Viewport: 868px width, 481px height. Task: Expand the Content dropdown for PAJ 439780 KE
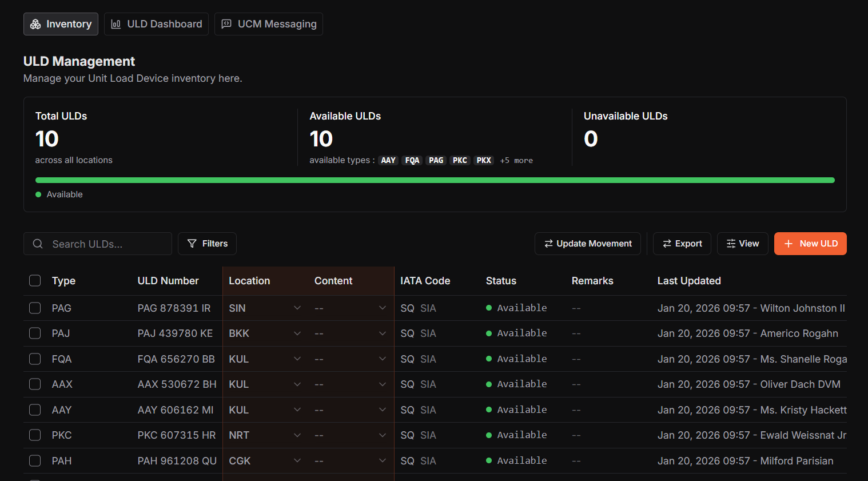(x=383, y=333)
